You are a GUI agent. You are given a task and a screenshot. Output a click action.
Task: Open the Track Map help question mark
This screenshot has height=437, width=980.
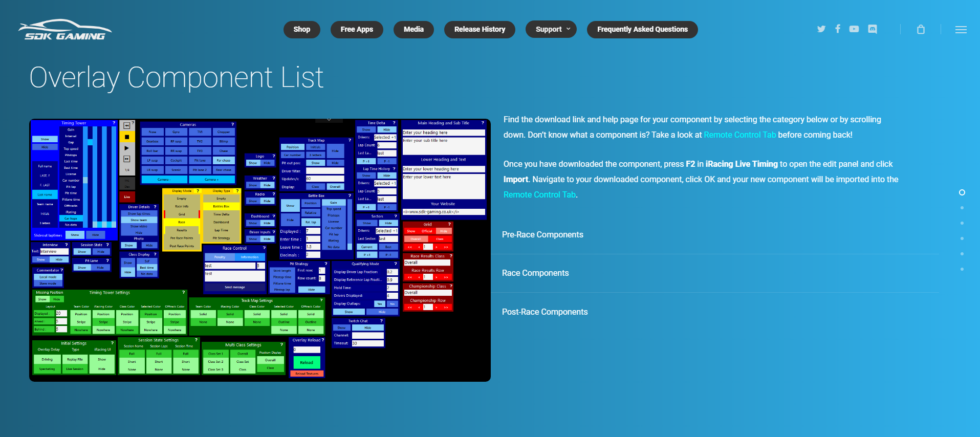[350, 140]
